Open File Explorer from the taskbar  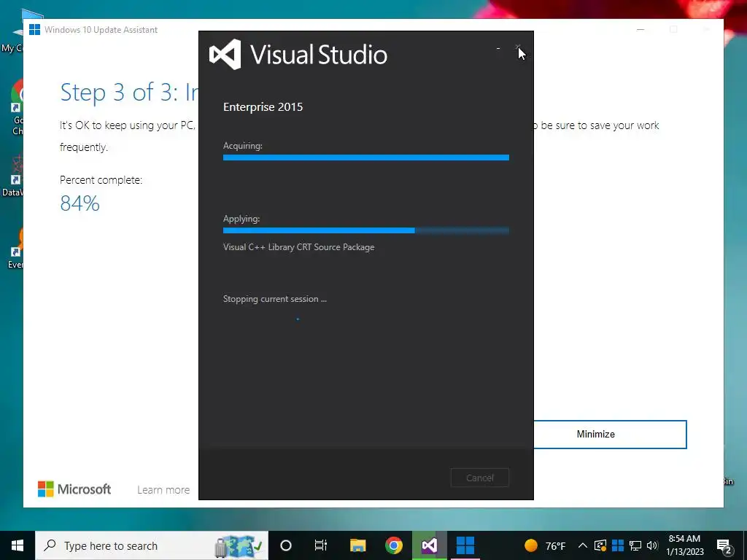(357, 545)
